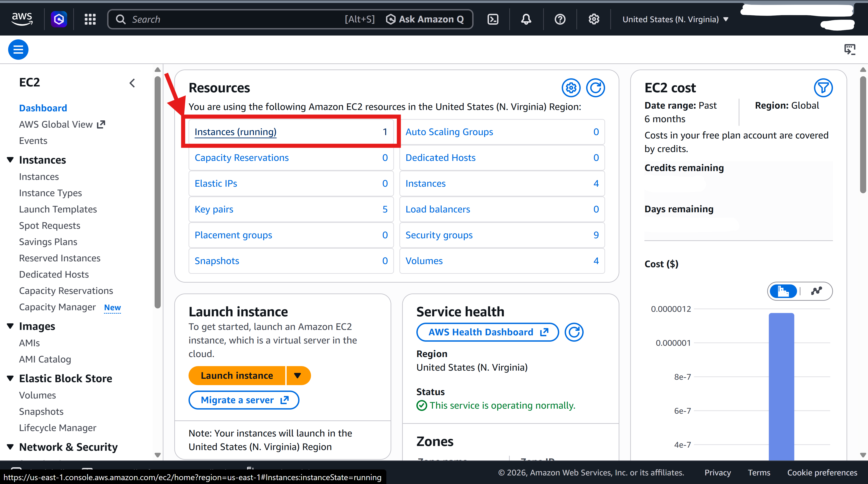Open the Terms footer link
Screen dimensions: 868x484
click(759, 472)
